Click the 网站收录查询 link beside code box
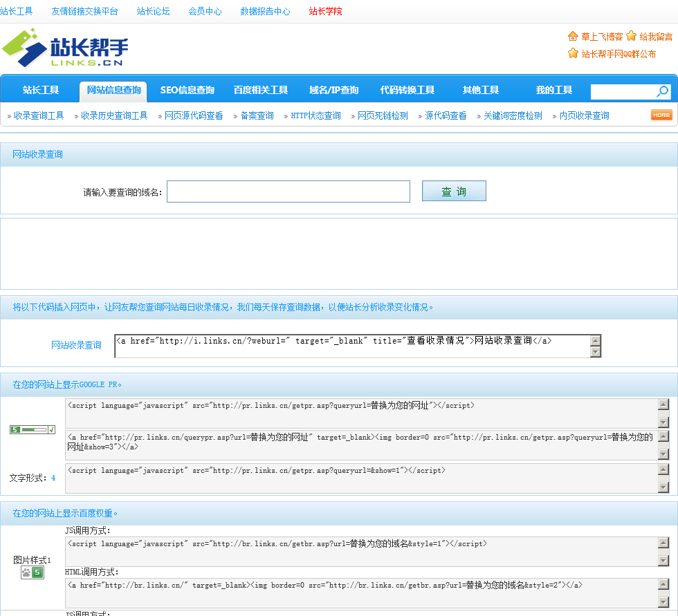 (76, 345)
